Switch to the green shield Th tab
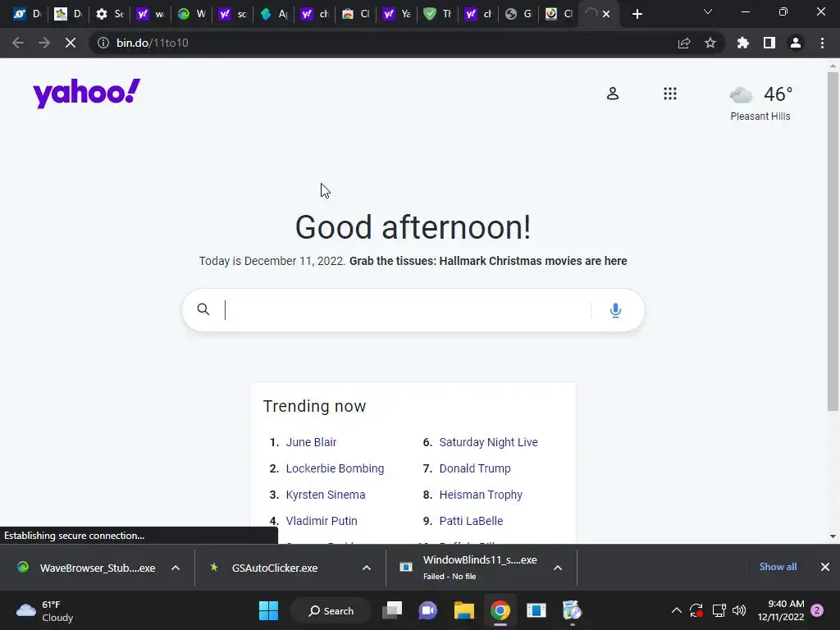 click(437, 14)
